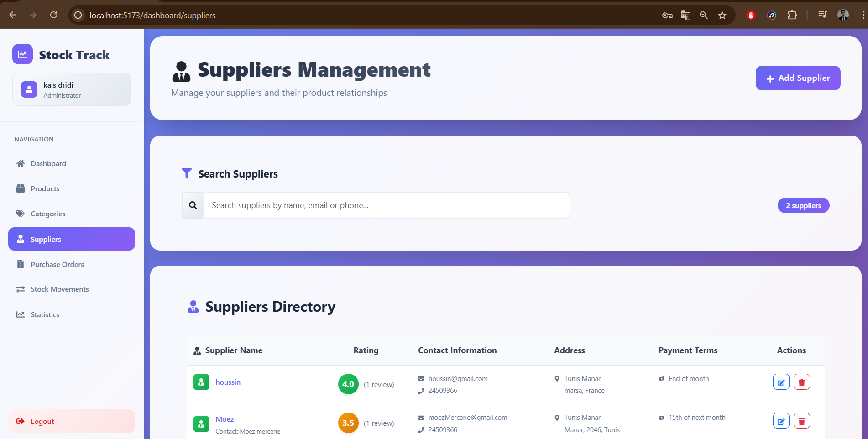Click Moez's green avatar icon
Screen dimensions: 868x439
click(201, 423)
